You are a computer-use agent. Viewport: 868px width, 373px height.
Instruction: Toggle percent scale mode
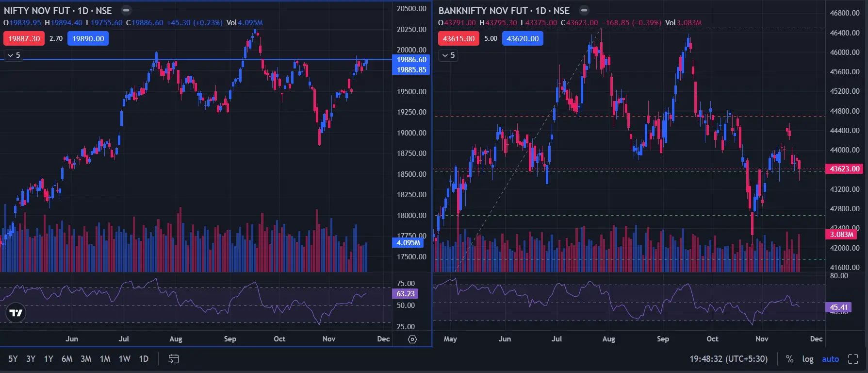coord(790,359)
